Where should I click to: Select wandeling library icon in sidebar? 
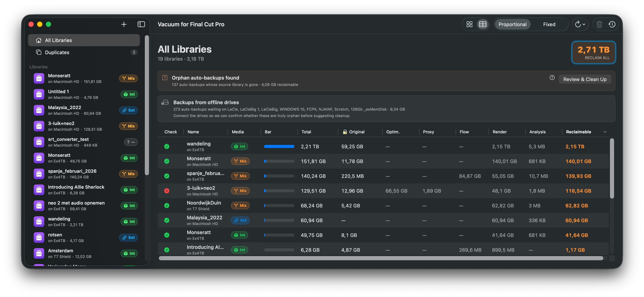click(39, 222)
